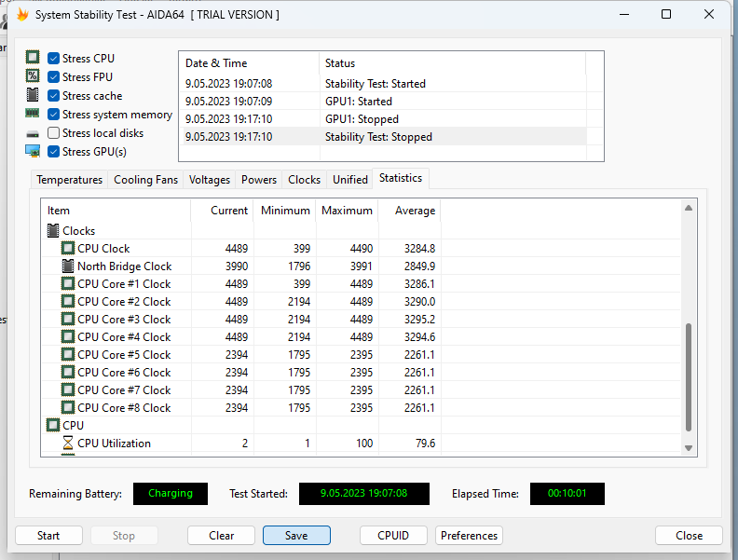738x560 pixels.
Task: Uncheck the Stress system memory checkbox
Action: (x=54, y=115)
